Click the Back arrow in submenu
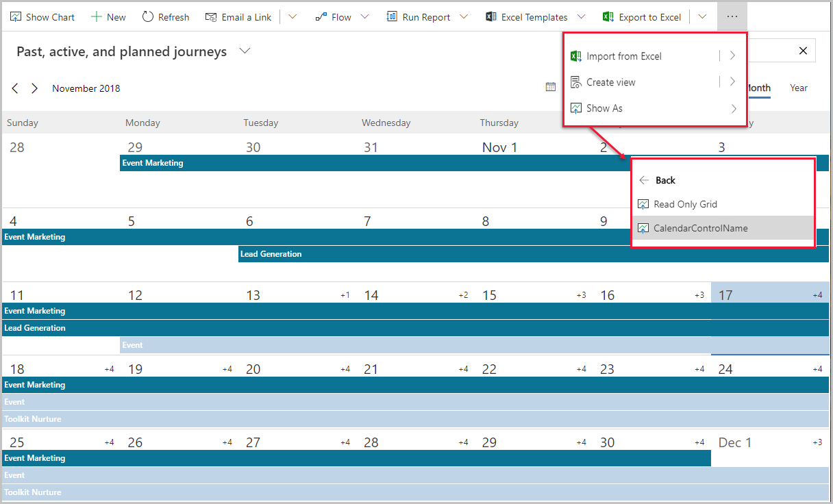 pos(643,180)
